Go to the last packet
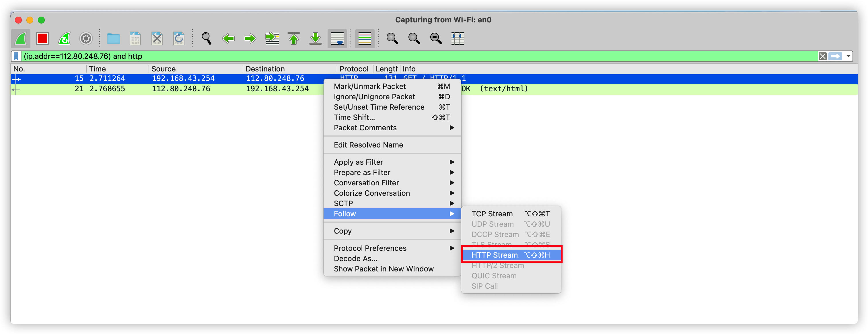Image resolution: width=868 pixels, height=334 pixels. pos(316,38)
